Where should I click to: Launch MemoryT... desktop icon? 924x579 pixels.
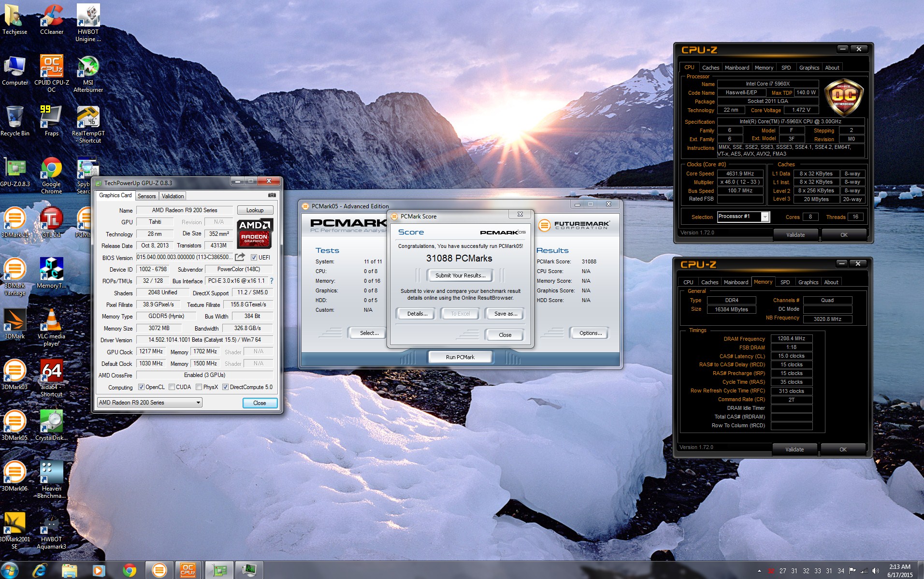click(x=51, y=273)
